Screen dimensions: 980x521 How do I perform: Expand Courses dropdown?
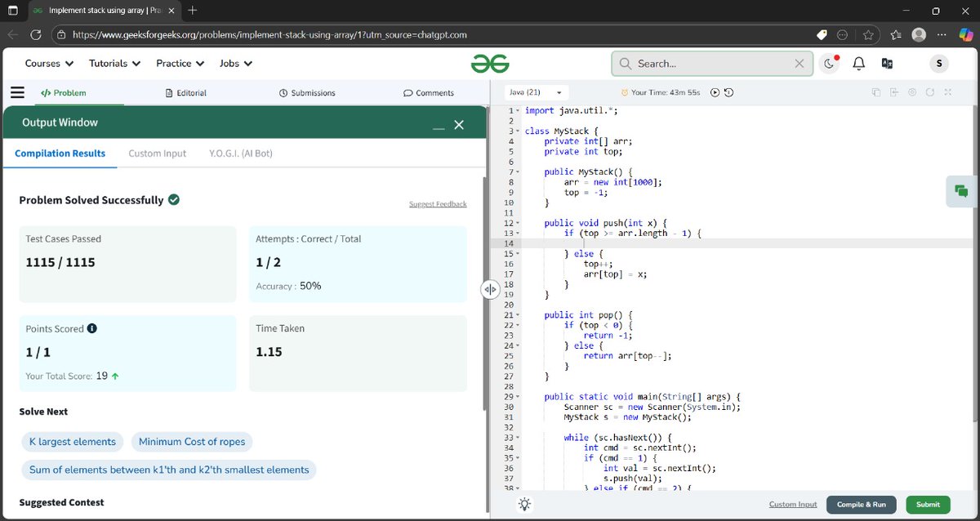click(49, 64)
